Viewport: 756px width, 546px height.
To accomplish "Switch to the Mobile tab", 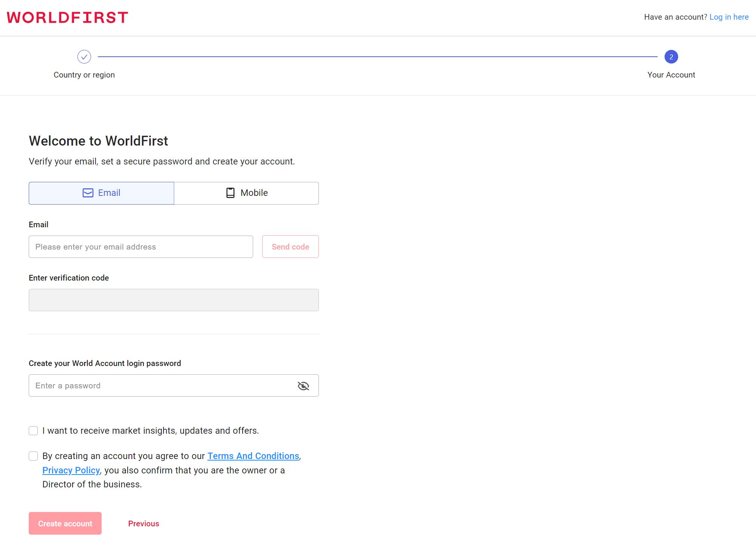I will 246,193.
